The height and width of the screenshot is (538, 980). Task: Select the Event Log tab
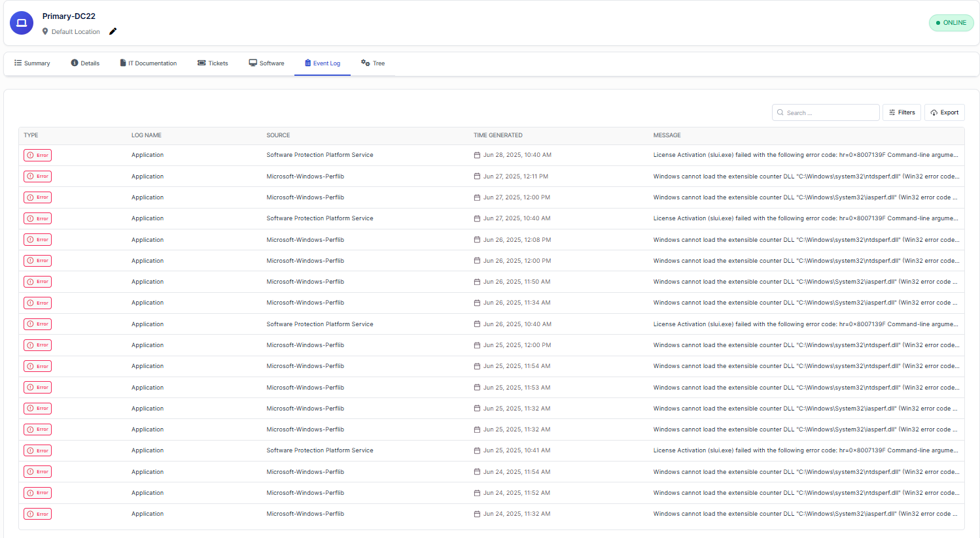click(323, 63)
